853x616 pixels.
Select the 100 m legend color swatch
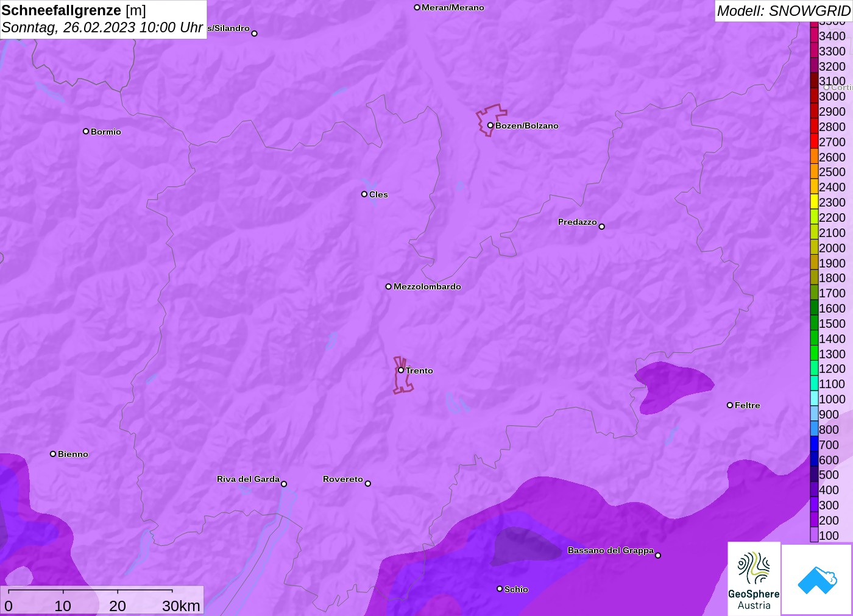click(814, 535)
